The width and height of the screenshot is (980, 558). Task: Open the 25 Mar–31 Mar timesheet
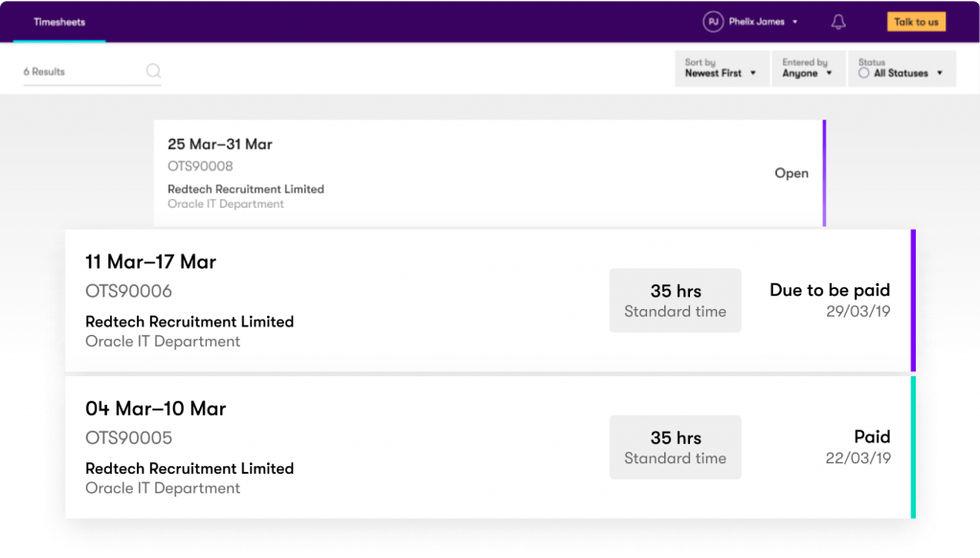coord(220,145)
